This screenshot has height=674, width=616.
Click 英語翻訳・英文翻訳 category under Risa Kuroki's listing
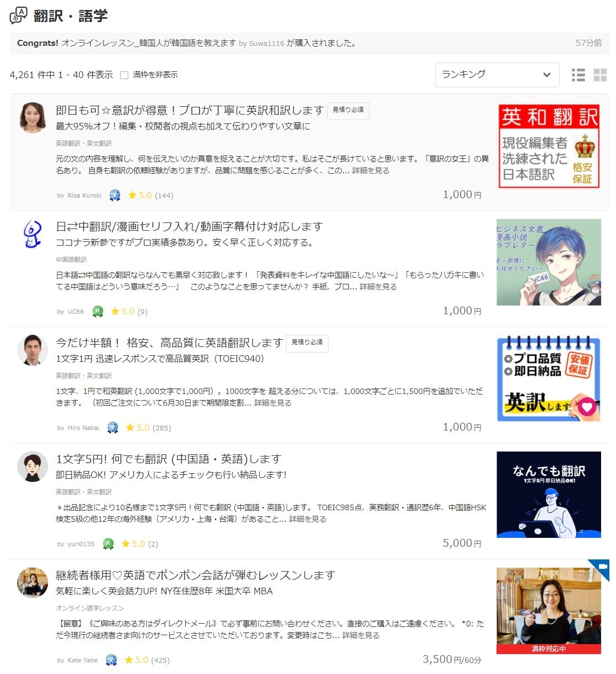83,143
